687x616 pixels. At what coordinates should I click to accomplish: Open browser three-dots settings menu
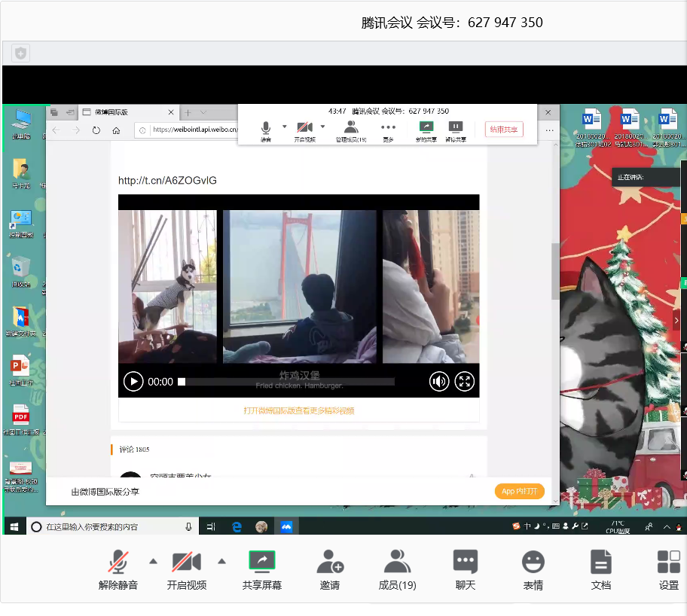(549, 130)
